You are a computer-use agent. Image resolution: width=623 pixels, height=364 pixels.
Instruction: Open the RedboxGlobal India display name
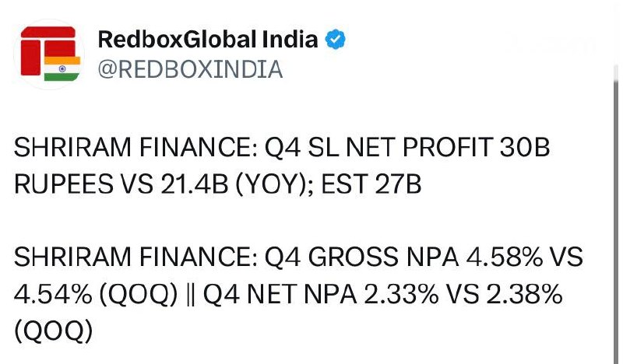(x=208, y=40)
